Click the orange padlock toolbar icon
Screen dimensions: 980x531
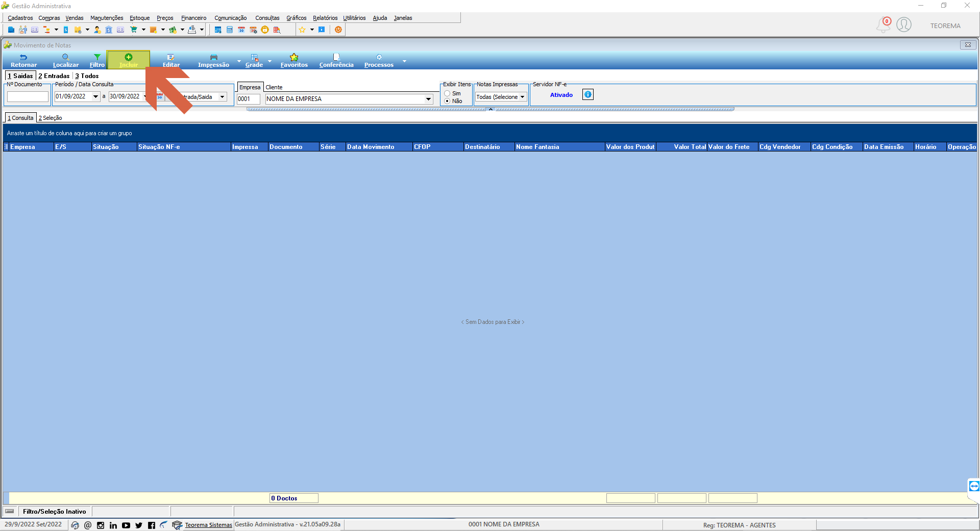(x=265, y=30)
